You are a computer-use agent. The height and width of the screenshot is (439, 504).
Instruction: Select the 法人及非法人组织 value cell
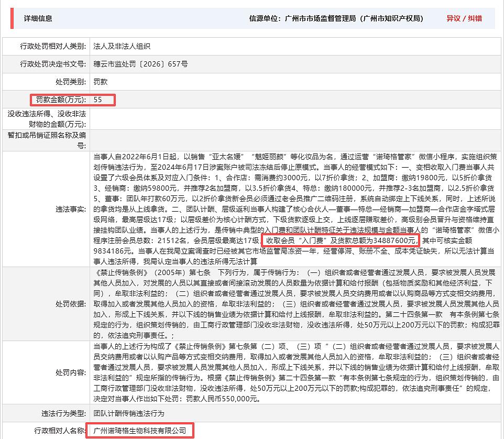click(295, 46)
